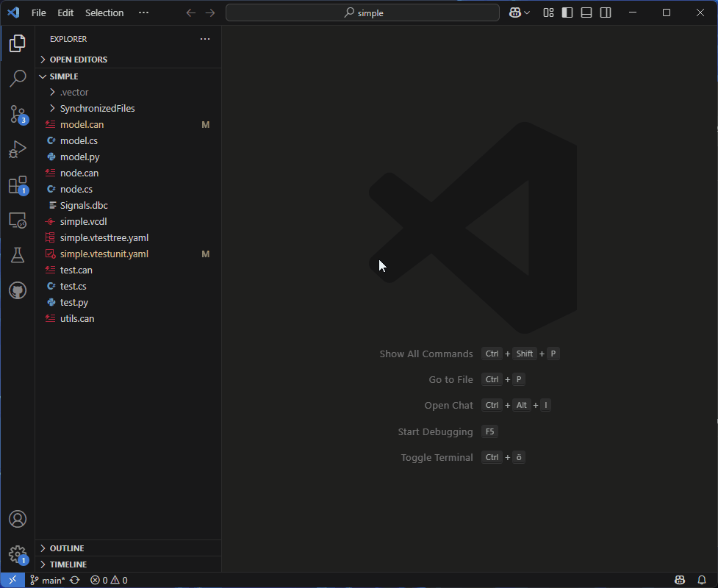
Task: Open utils.can file
Action: coord(128,319)
